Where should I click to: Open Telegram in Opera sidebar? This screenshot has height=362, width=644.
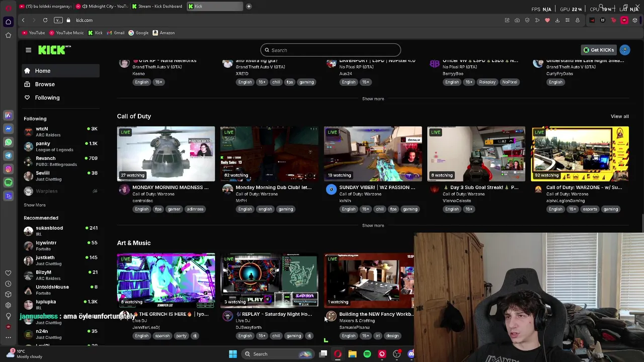coord(8,155)
